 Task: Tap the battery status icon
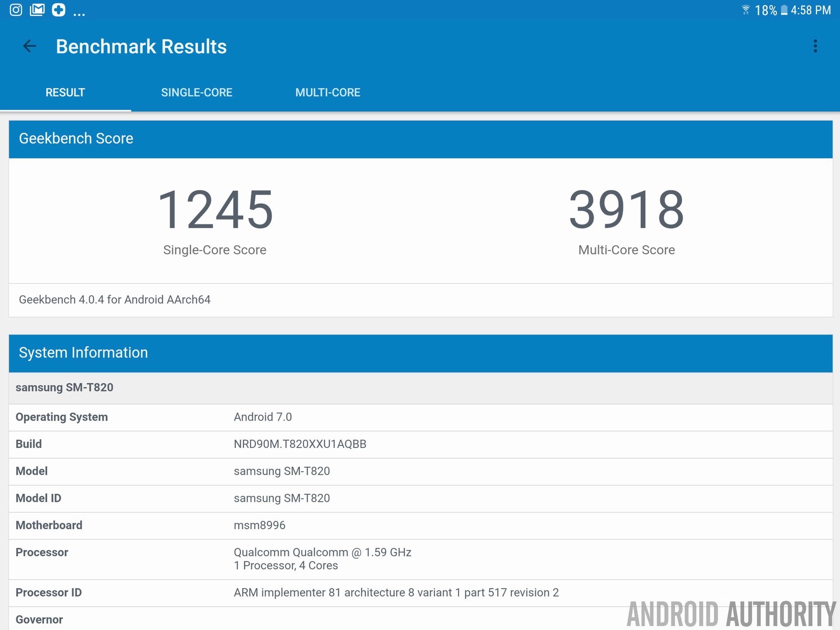click(x=784, y=10)
